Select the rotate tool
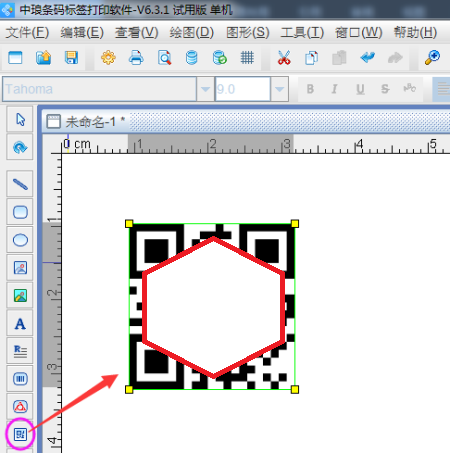 point(20,147)
